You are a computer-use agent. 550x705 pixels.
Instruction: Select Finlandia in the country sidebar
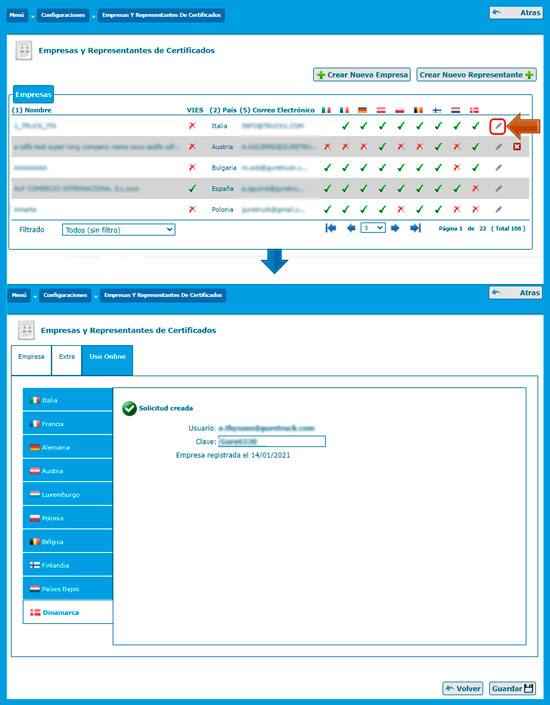67,565
